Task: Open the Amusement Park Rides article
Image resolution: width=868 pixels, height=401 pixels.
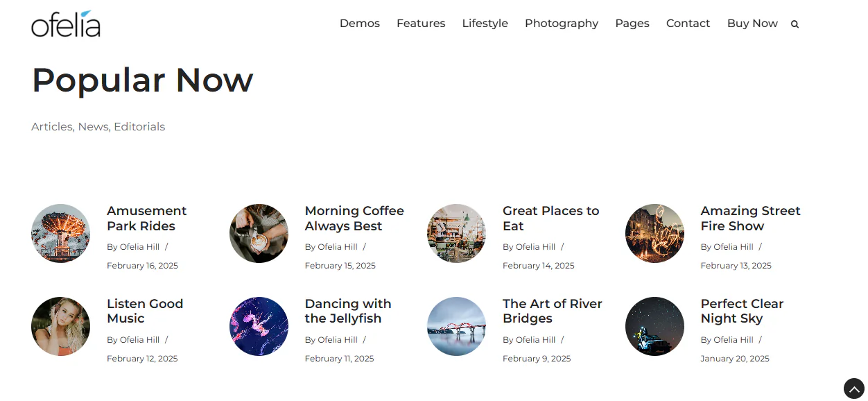Action: point(146,218)
